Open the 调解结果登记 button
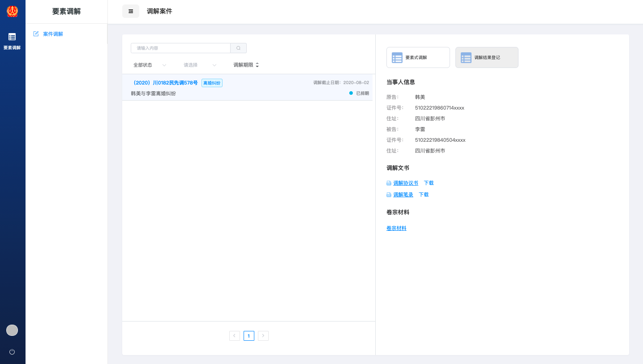 pyautogui.click(x=487, y=57)
